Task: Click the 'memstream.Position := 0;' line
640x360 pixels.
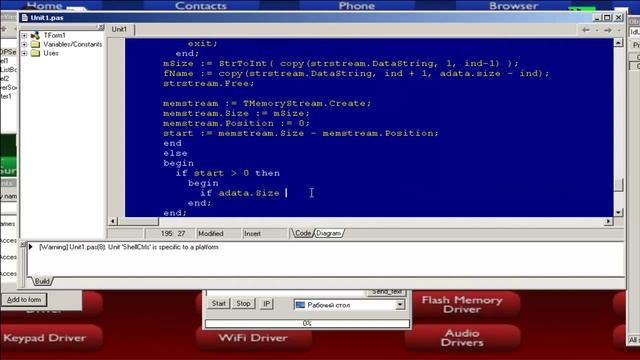Action: tap(236, 123)
